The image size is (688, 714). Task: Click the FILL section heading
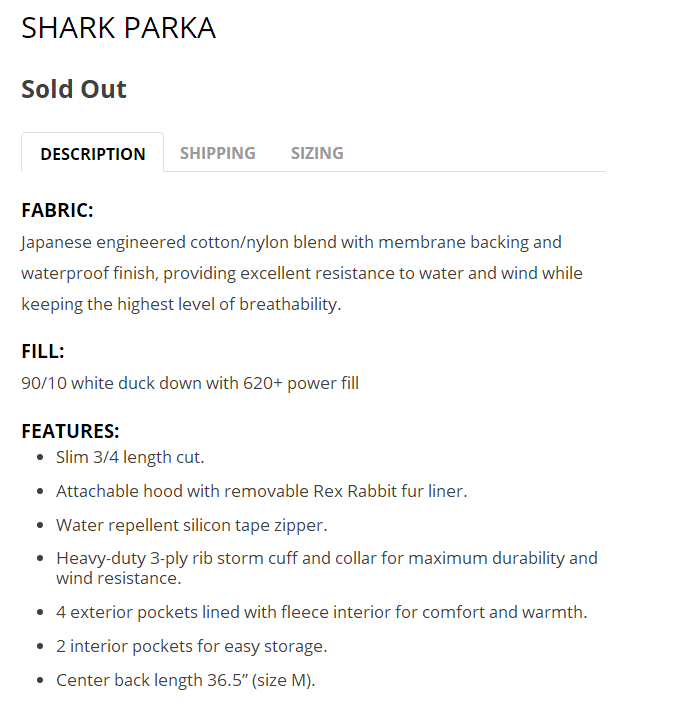42,351
